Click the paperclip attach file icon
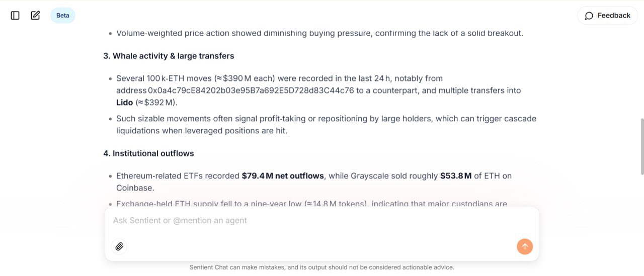Viewport: 644px width, 276px height. point(119,246)
